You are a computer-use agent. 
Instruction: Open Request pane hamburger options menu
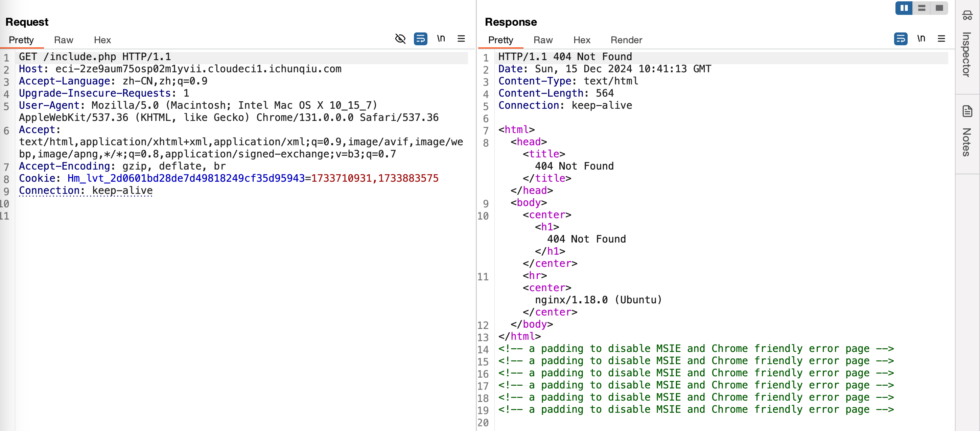[461, 39]
